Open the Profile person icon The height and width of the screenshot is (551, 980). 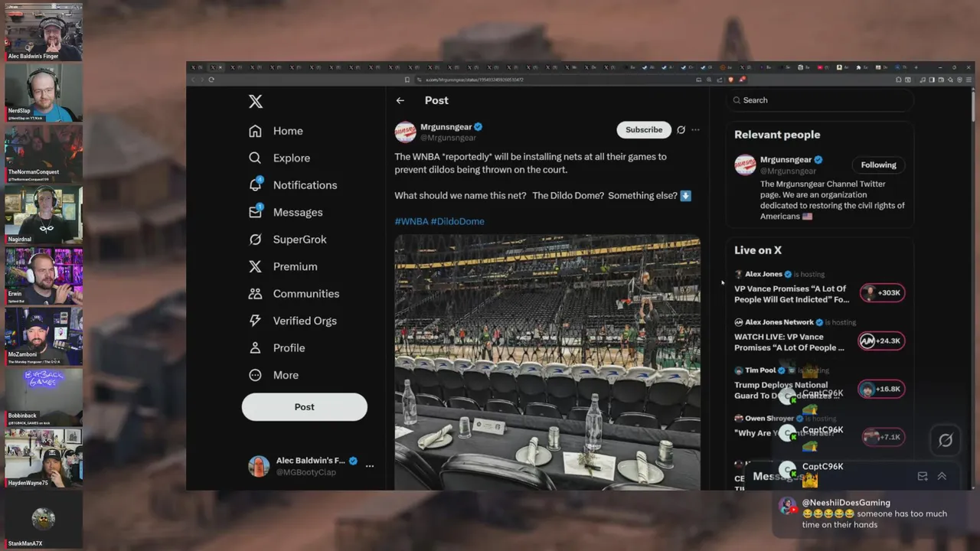point(256,347)
